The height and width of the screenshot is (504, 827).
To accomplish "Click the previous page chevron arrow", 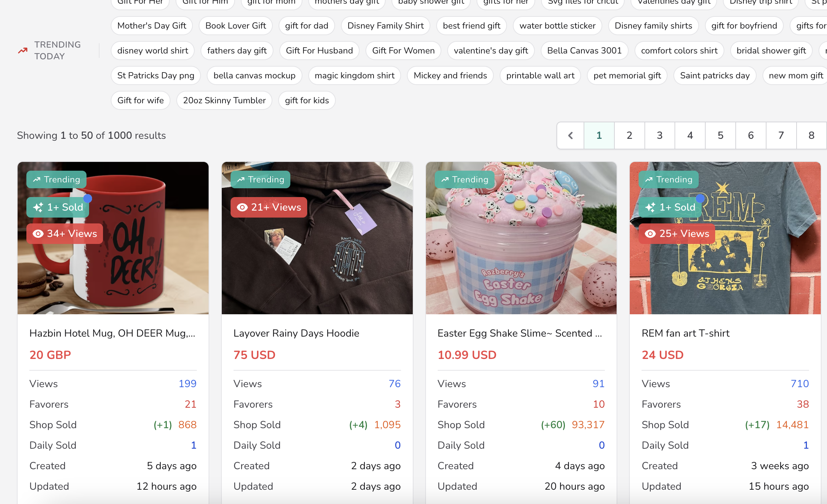I will [570, 136].
